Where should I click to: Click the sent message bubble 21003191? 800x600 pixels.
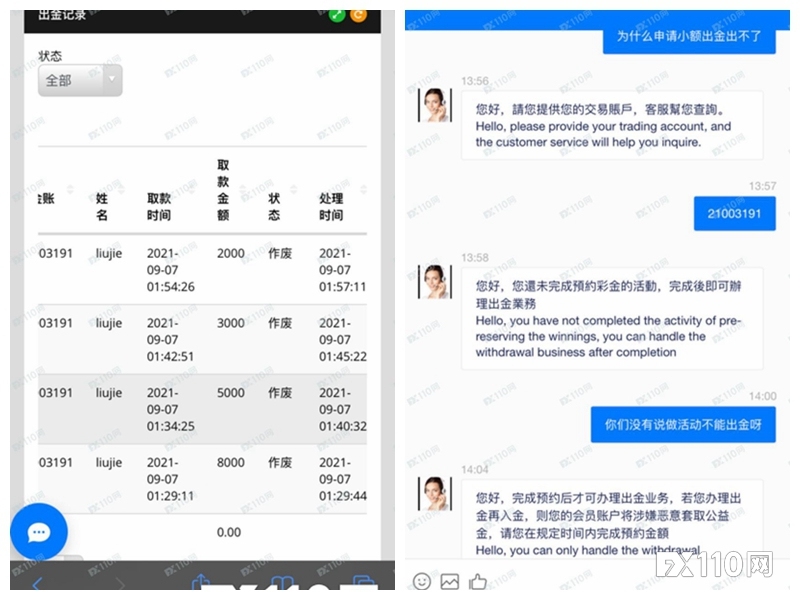[734, 213]
